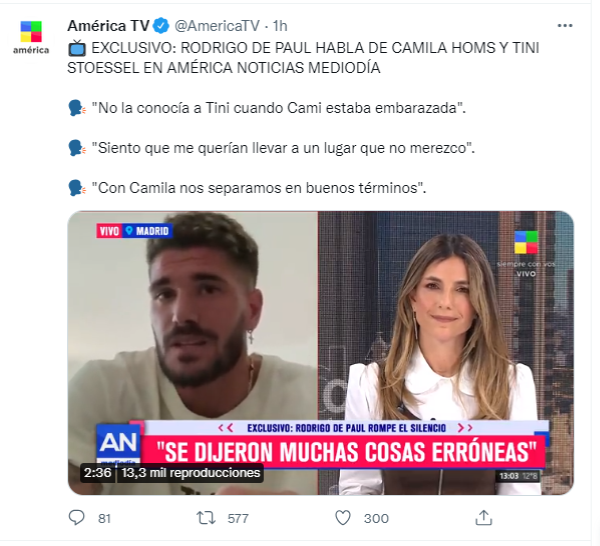Click the TV emoji before EXCLUSIVO

coord(77,48)
